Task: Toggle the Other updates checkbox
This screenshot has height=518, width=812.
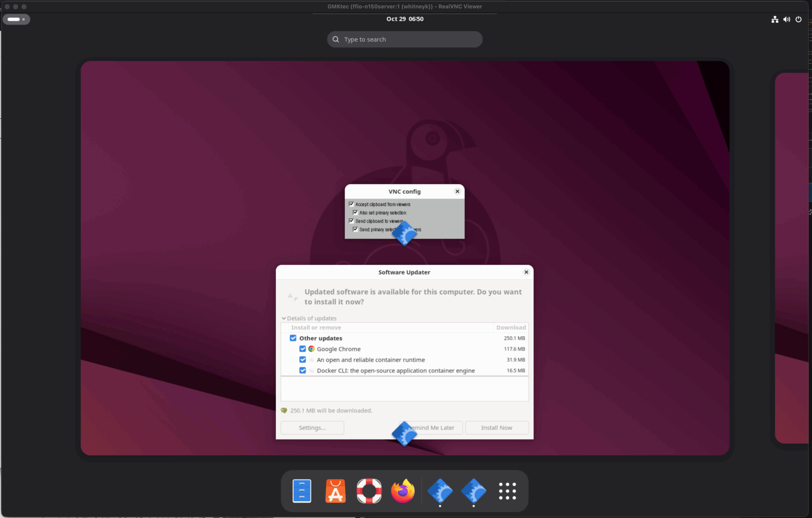Action: click(293, 338)
